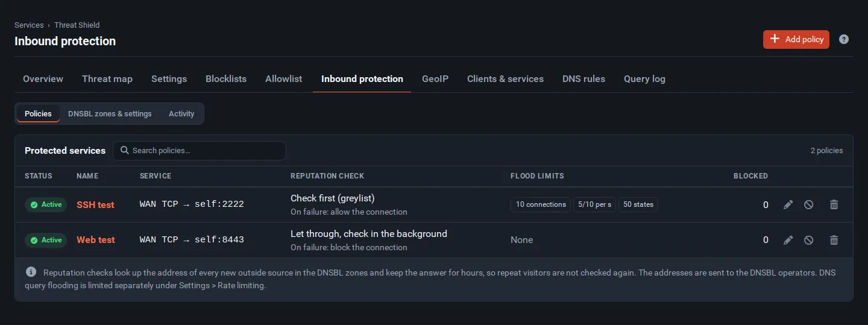Edit the Web test policy
Viewport: 868px width, 325px height.
[x=788, y=240]
